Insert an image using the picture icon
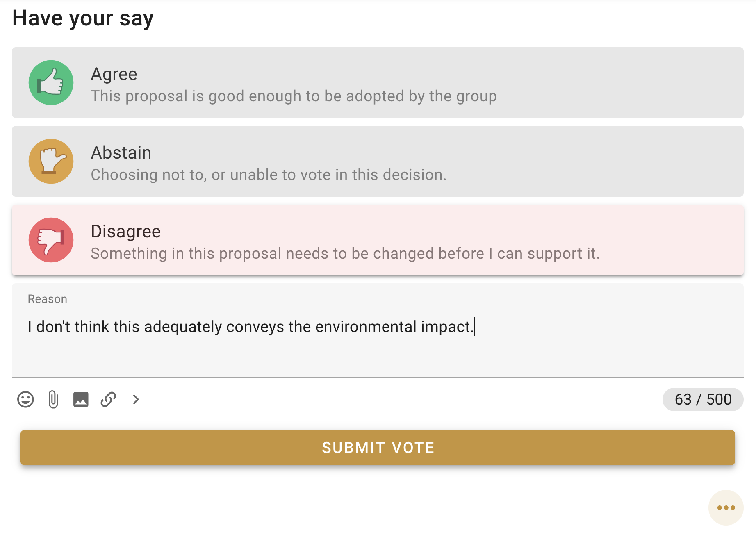756x537 pixels. coord(81,399)
